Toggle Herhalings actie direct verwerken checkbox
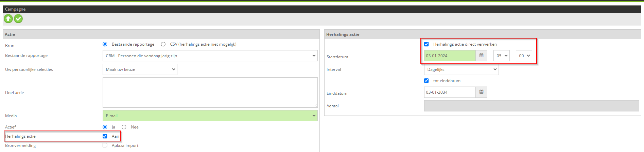The width and height of the screenshot is (644, 152). click(427, 44)
